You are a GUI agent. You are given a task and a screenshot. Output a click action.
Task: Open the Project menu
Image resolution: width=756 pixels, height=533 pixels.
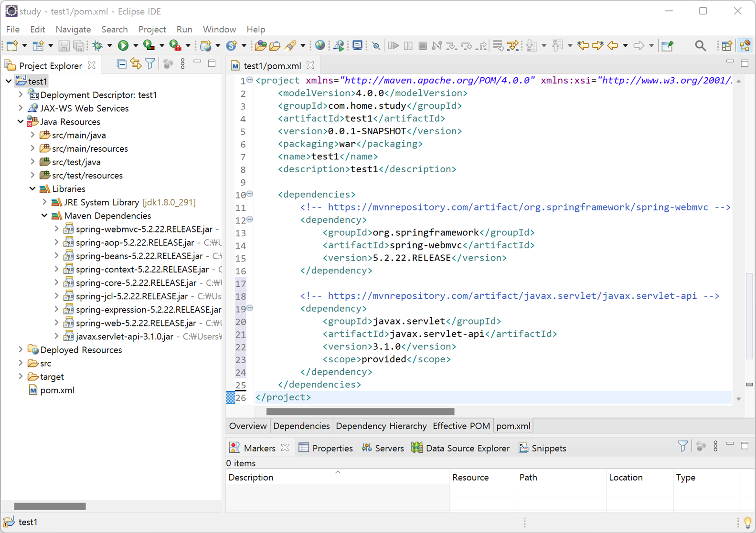pyautogui.click(x=152, y=29)
